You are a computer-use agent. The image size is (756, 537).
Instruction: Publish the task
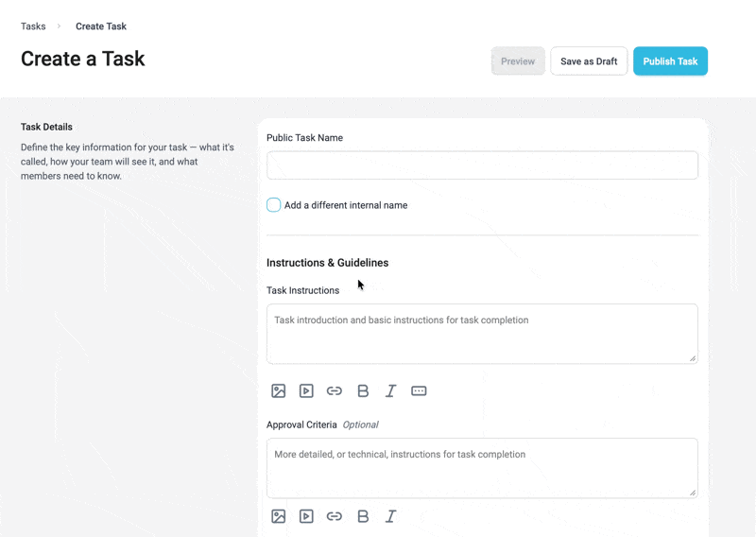(x=670, y=61)
